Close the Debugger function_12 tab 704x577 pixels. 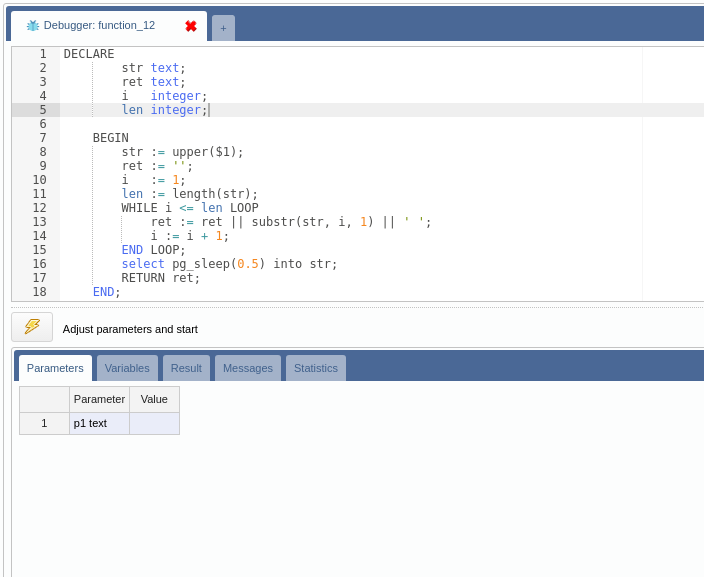190,26
